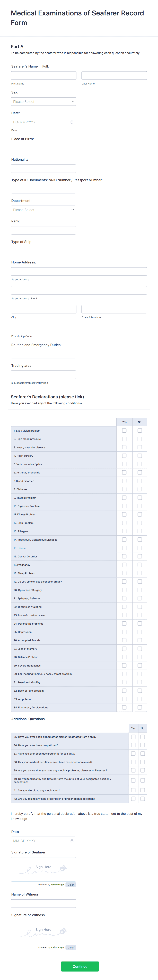Check Yes for Asthma / bronchitis
Viewport: 158px width, 980px height.
point(124,472)
